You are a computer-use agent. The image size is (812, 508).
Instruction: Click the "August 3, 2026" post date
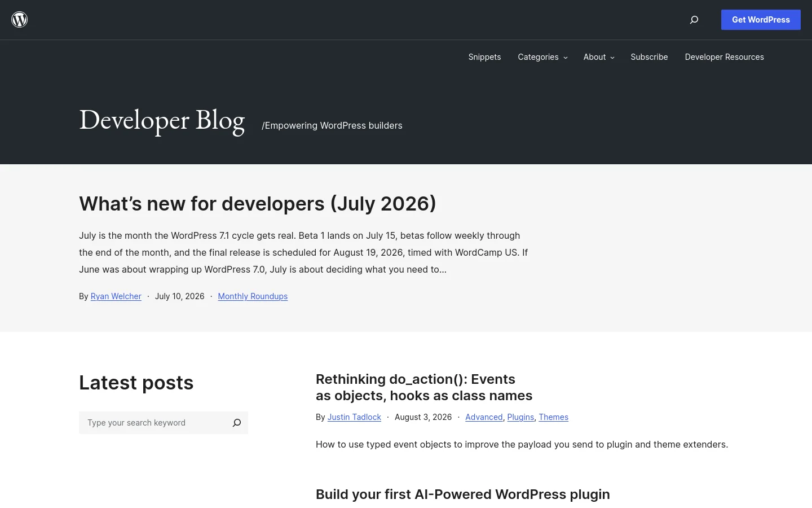tap(423, 417)
